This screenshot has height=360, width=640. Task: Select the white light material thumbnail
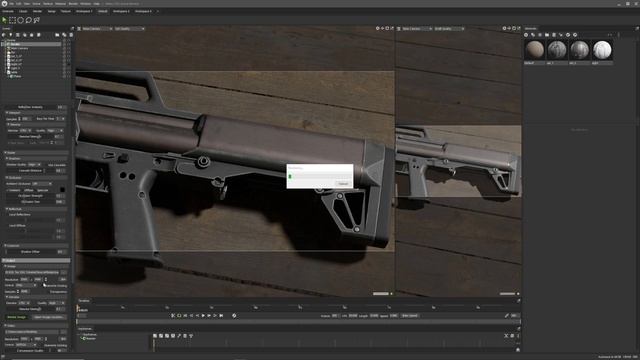click(602, 50)
